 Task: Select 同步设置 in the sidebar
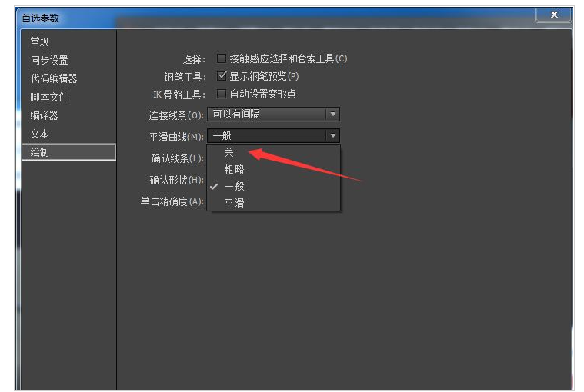point(49,60)
